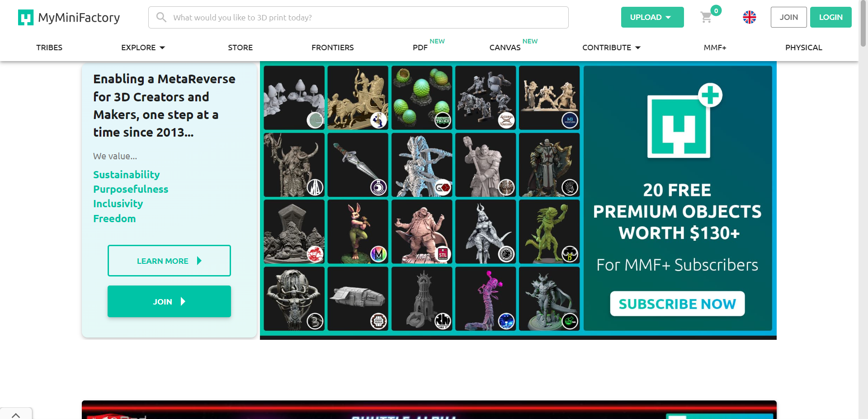
Task: Focus the 3D print search field
Action: [x=359, y=17]
